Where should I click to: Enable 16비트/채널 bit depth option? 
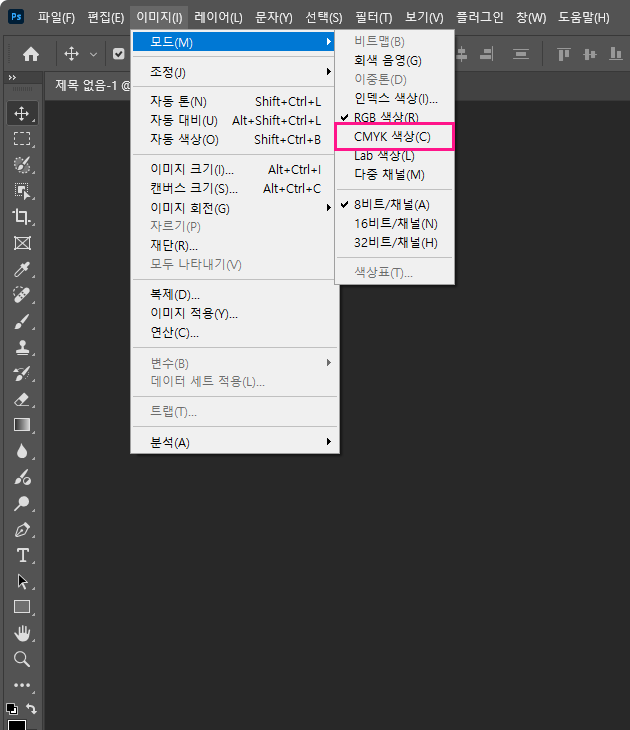pyautogui.click(x=395, y=223)
